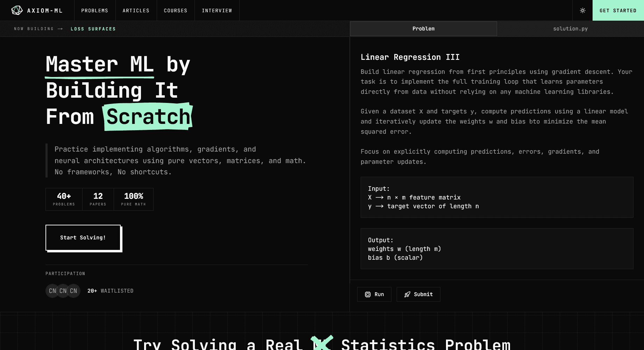This screenshot has height=350, width=644.
Task: Click the first CN avatar
Action: point(52,291)
